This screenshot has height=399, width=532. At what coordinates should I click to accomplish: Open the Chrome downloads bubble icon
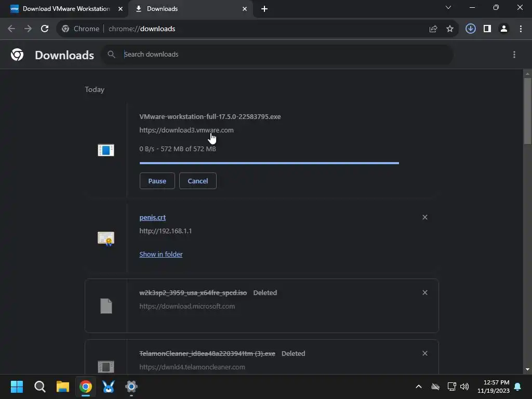[471, 29]
